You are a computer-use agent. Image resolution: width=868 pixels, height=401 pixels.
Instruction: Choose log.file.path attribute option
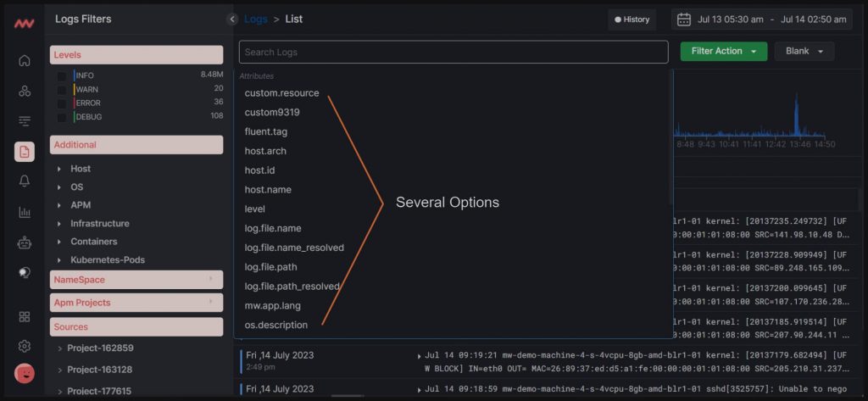[270, 267]
